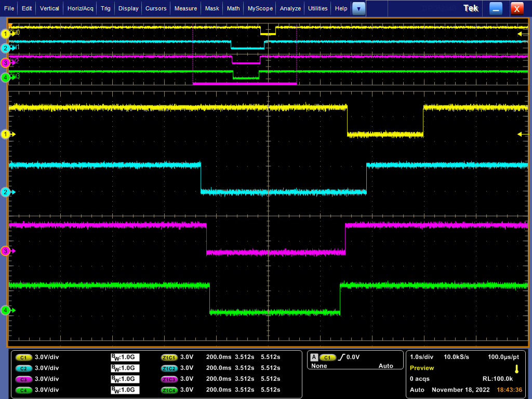Click the Z1C3 zoom badge

(169, 379)
